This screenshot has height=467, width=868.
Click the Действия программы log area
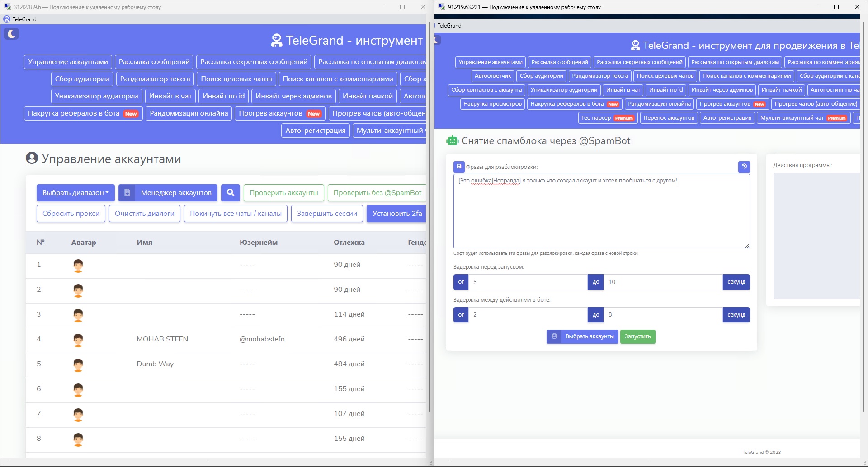[x=816, y=236]
